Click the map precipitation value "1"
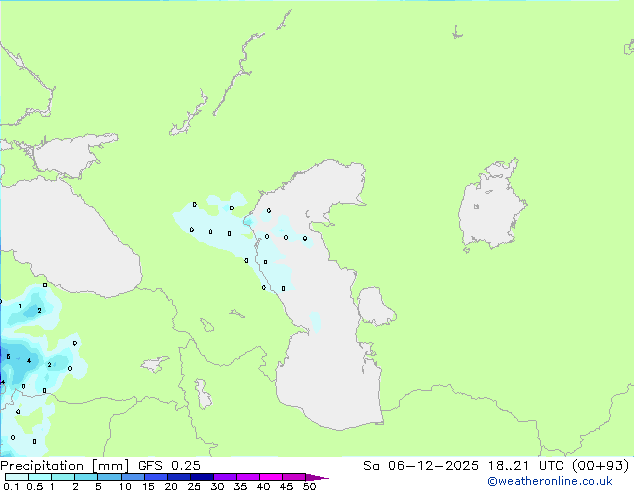Screen dimensions: 634x490 pos(20,306)
